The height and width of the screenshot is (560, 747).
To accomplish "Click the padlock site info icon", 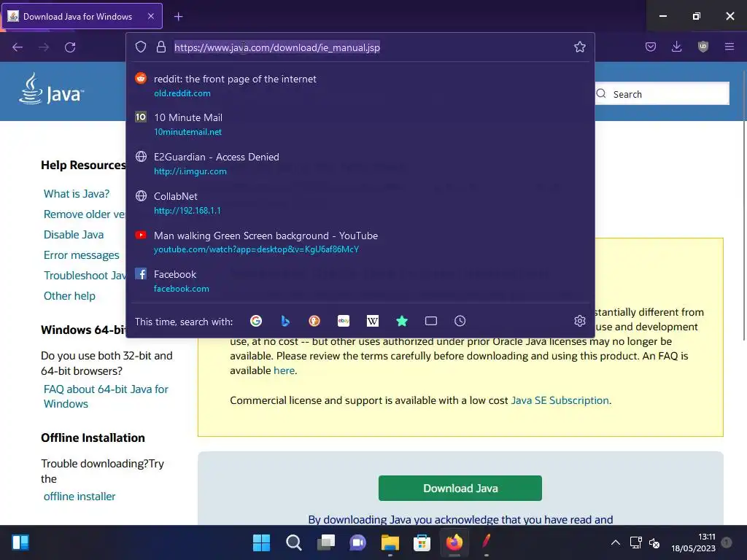I will 161,47.
